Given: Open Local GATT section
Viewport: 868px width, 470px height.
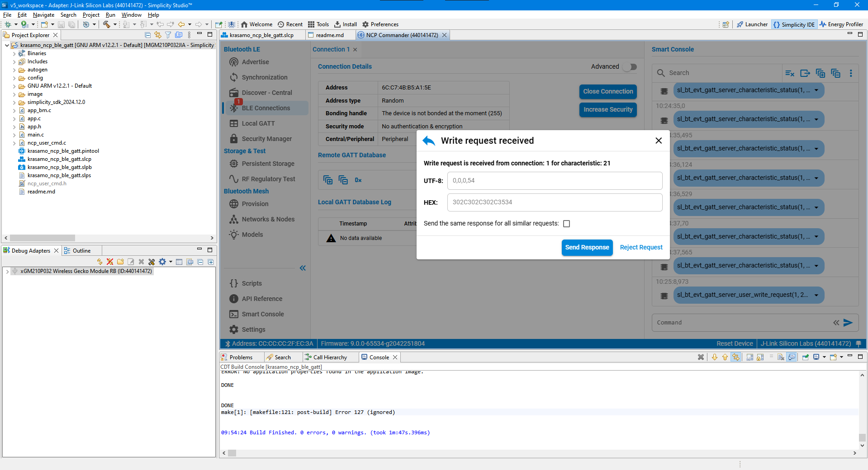Looking at the screenshot, I should pos(258,123).
